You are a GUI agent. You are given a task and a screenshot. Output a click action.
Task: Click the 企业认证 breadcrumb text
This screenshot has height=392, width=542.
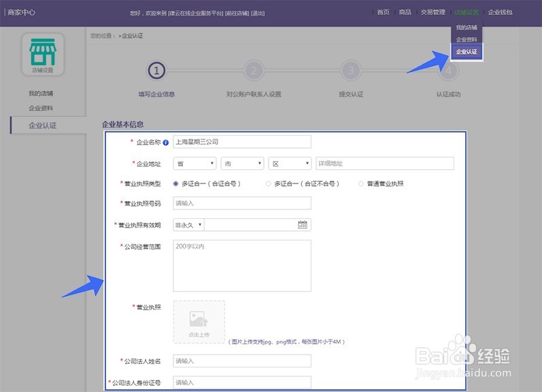133,35
